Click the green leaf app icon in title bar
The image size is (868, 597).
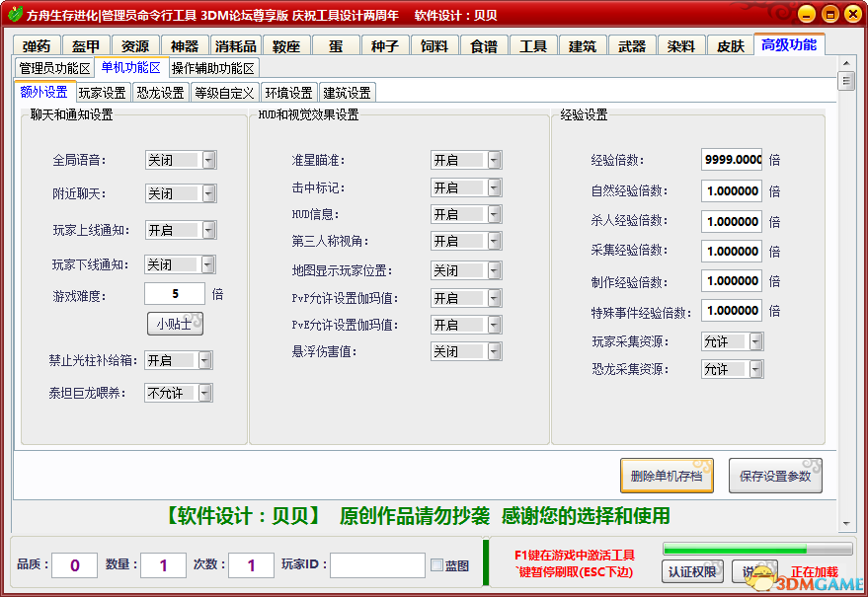tap(14, 15)
